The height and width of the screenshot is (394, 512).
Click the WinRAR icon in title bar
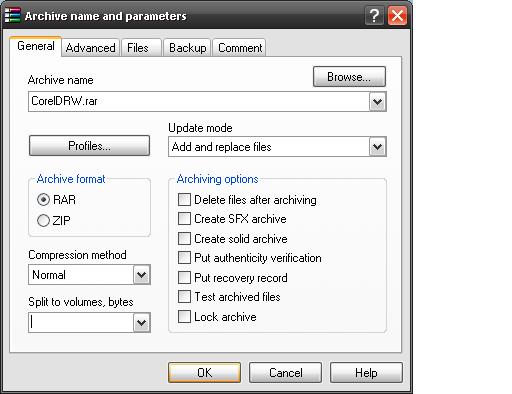tap(12, 15)
